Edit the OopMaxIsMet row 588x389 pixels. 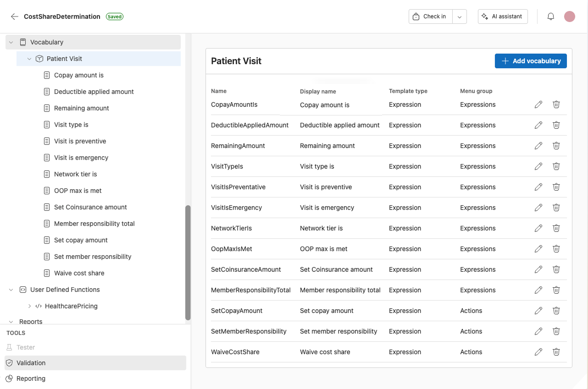tap(538, 249)
